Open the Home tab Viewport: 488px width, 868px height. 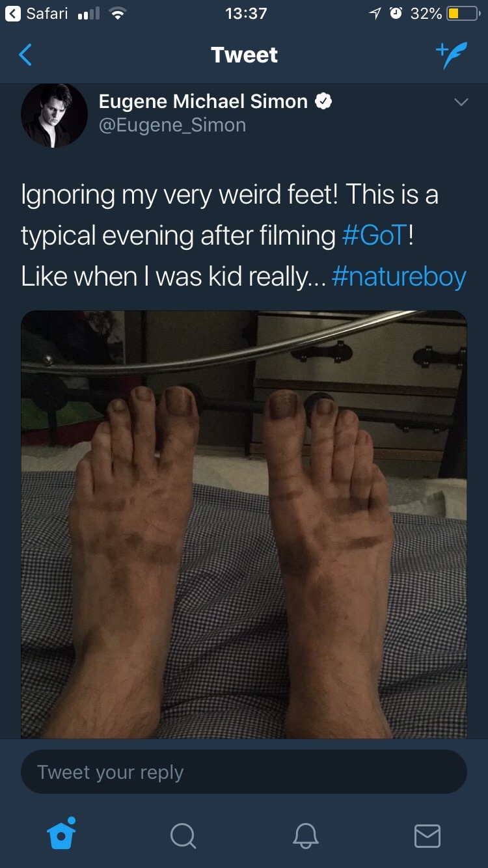(61, 835)
